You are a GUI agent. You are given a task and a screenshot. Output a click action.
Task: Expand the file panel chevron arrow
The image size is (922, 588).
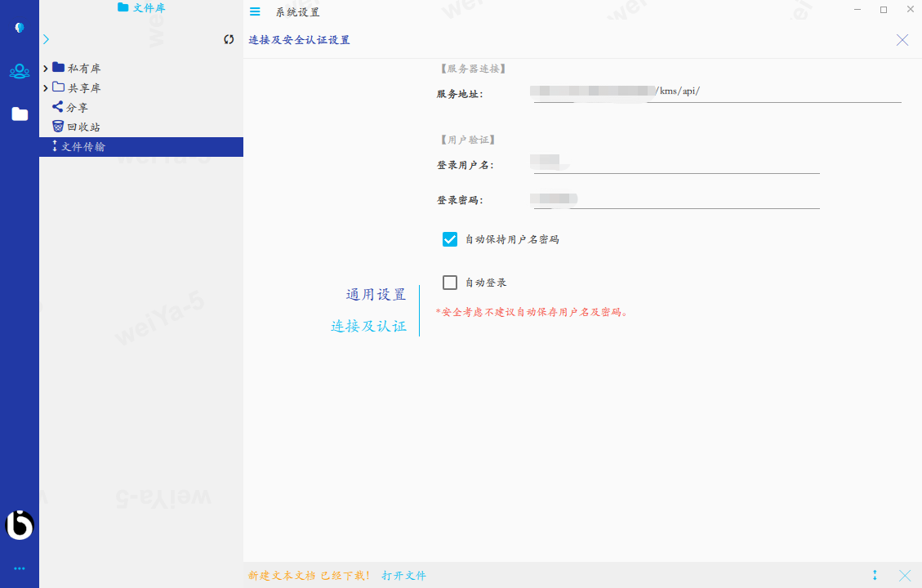46,39
